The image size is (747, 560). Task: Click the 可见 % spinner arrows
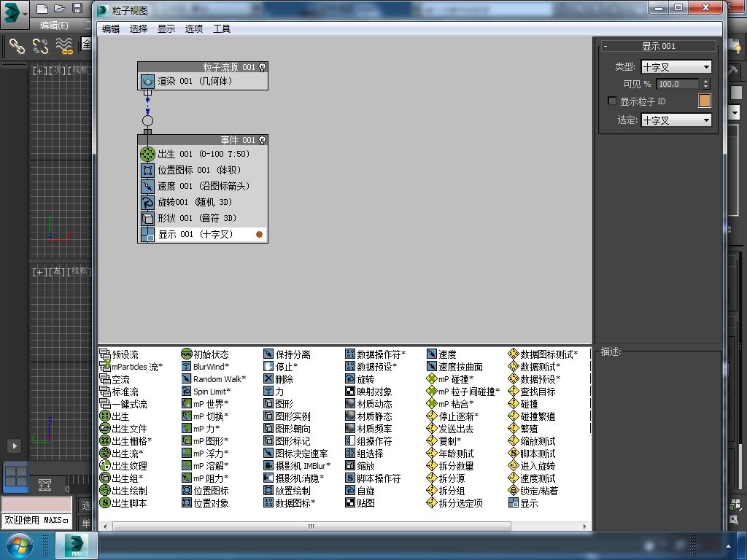705,84
